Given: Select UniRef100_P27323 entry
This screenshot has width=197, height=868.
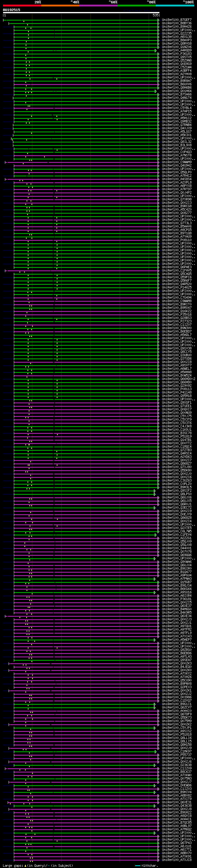Looking at the screenshot, I should (x=176, y=321).
